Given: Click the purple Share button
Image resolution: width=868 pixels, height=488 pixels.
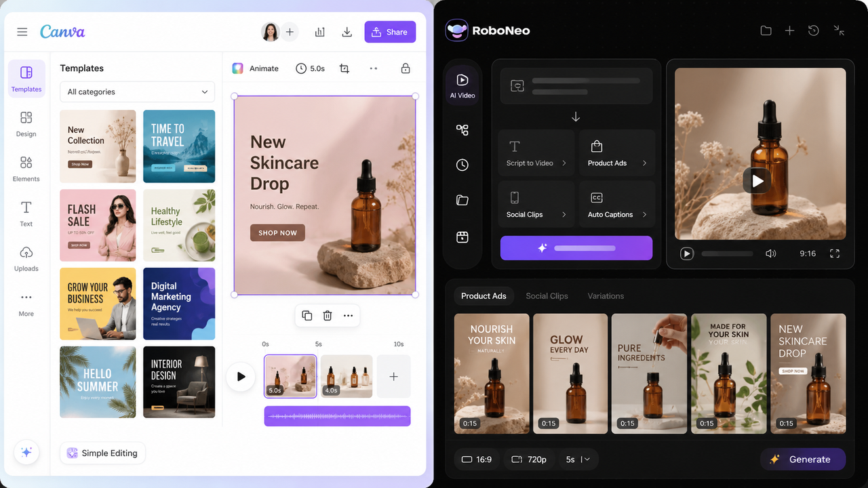Looking at the screenshot, I should (390, 32).
